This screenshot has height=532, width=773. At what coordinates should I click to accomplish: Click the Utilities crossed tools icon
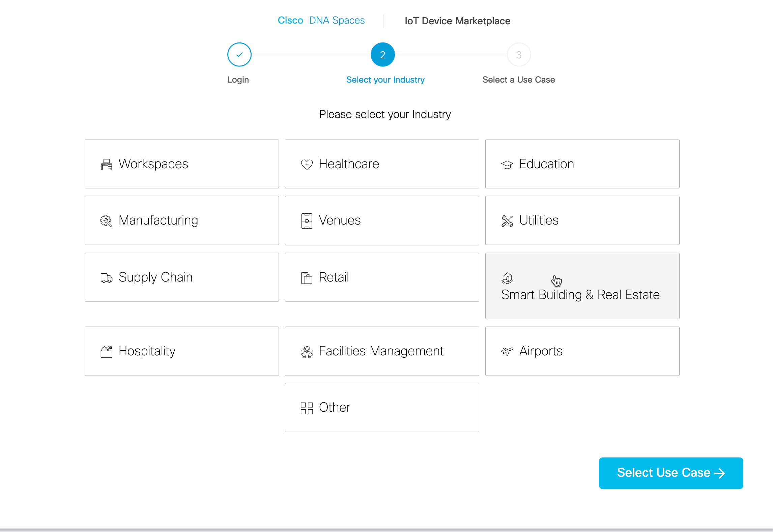[507, 221]
